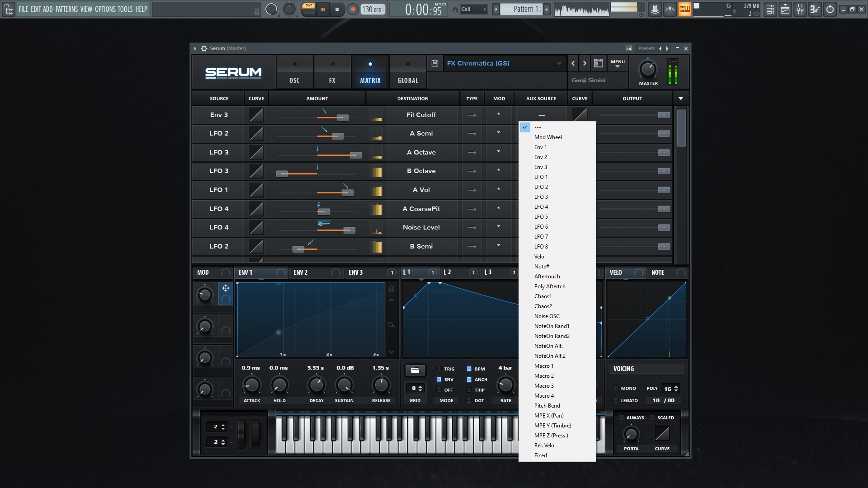
Task: Click the amount slider for A Vol row
Action: 317,192
